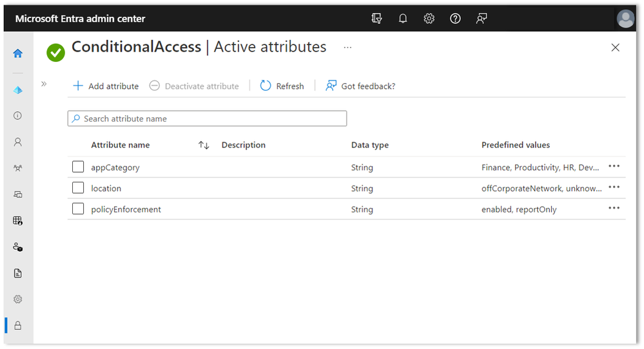Open the notifications bell icon
This screenshot has height=349, width=644.
pos(403,19)
